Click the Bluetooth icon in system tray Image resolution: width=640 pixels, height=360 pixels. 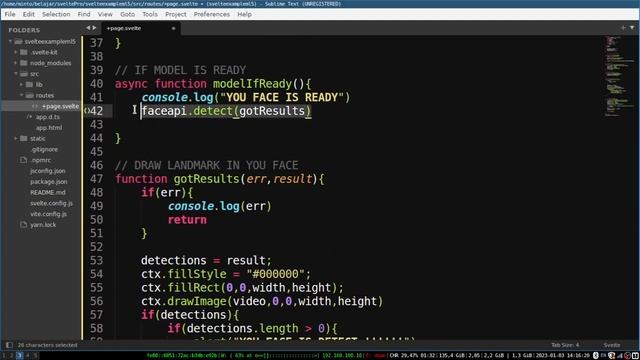click(596, 356)
